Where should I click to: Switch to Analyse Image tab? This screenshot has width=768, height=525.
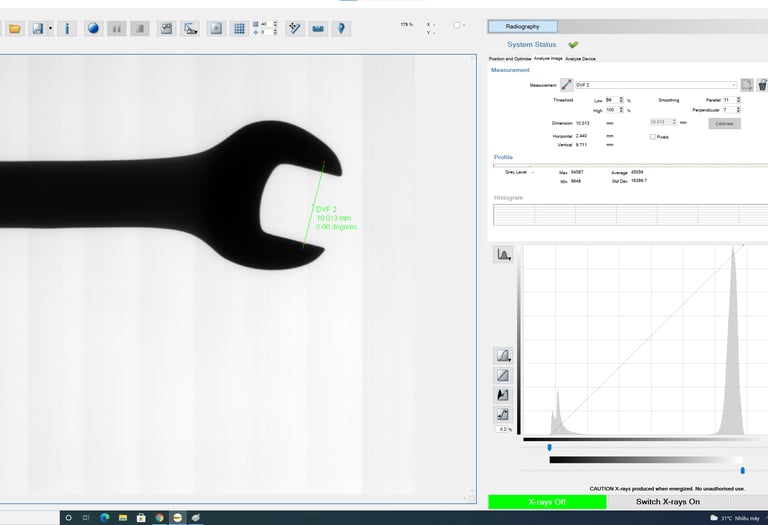(548, 58)
